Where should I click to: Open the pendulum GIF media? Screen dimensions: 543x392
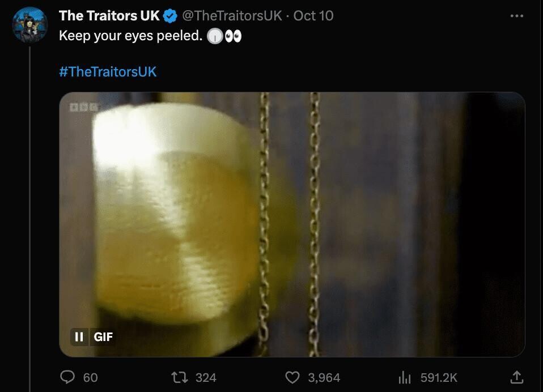click(x=292, y=224)
